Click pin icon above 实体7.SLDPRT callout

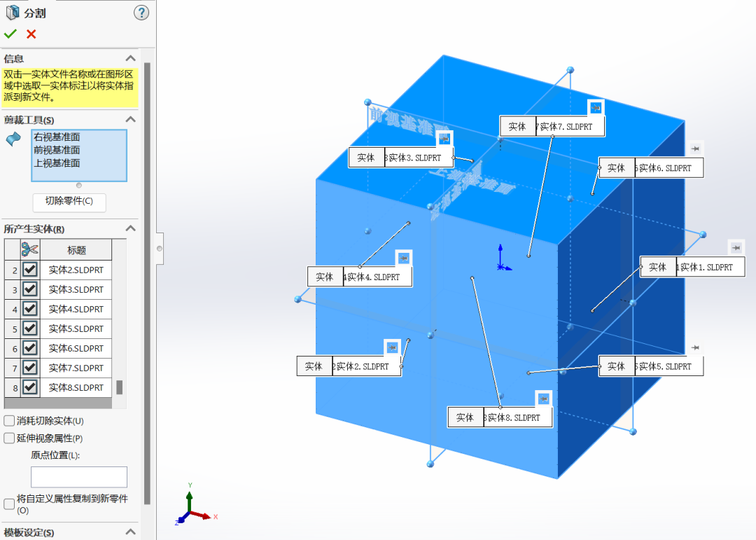[595, 108]
